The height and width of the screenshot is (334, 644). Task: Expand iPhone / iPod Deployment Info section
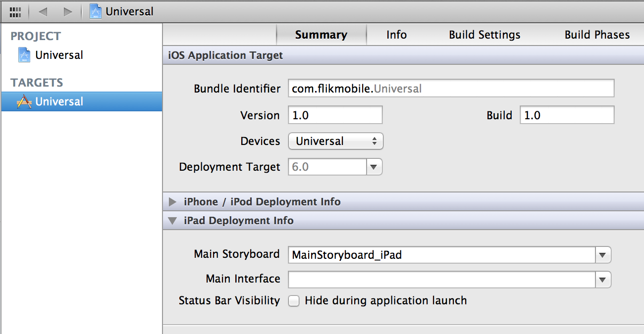172,202
